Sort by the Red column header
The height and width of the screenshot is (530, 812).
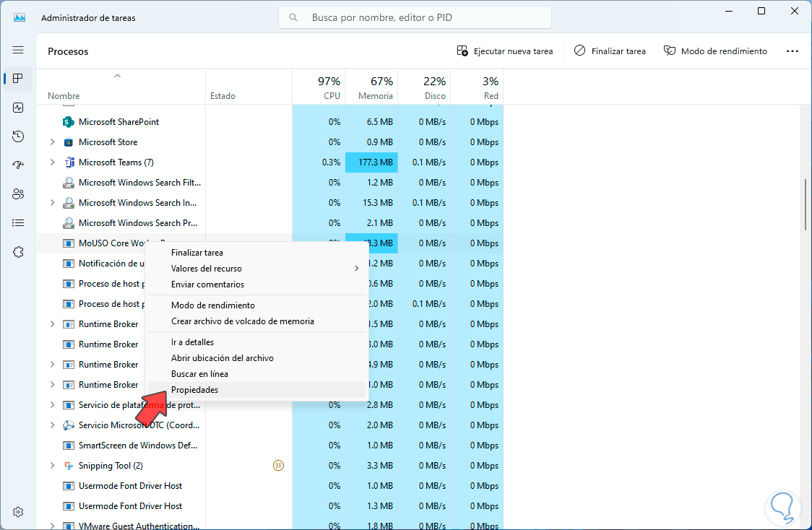tap(478, 87)
